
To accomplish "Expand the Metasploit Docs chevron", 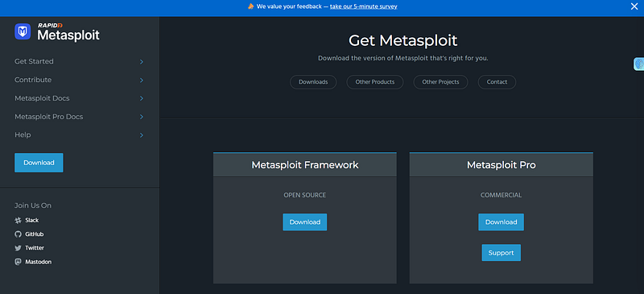I will tap(142, 99).
